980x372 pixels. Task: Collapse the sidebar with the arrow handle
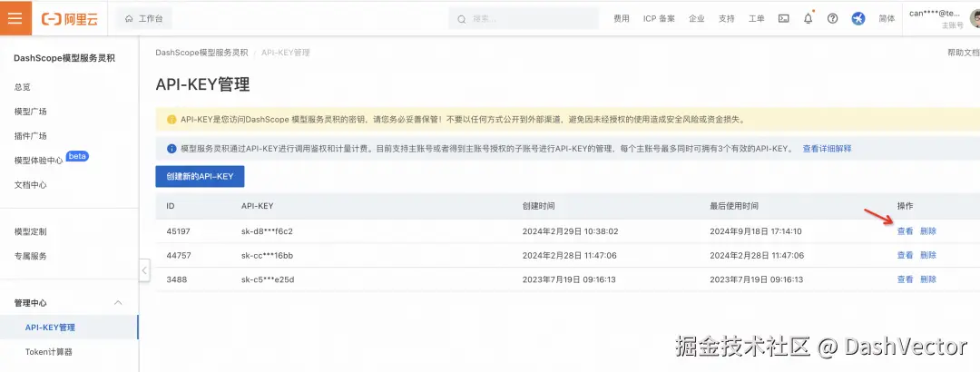144,270
